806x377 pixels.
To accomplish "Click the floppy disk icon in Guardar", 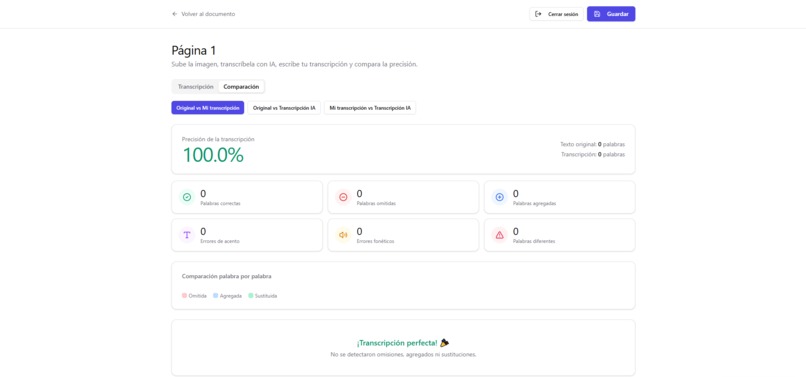I will click(597, 14).
